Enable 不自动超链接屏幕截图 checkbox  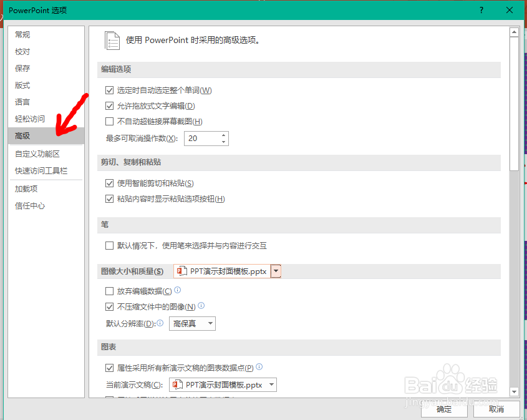pos(109,122)
